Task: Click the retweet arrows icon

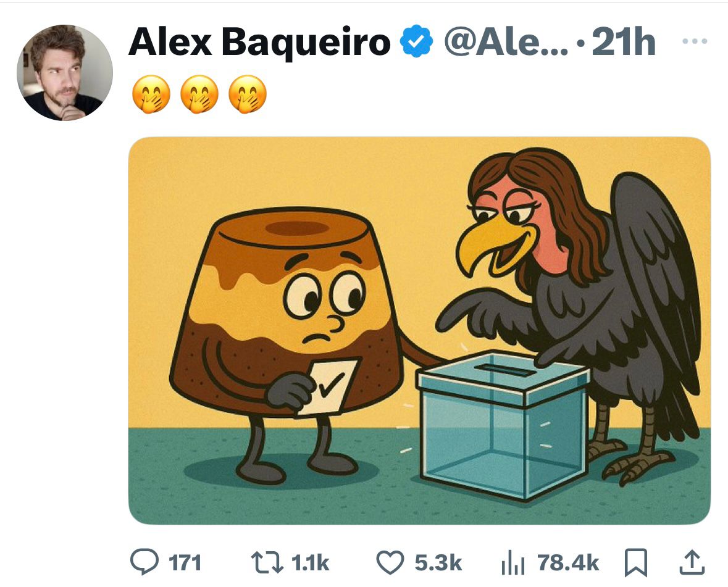Action: (267, 562)
